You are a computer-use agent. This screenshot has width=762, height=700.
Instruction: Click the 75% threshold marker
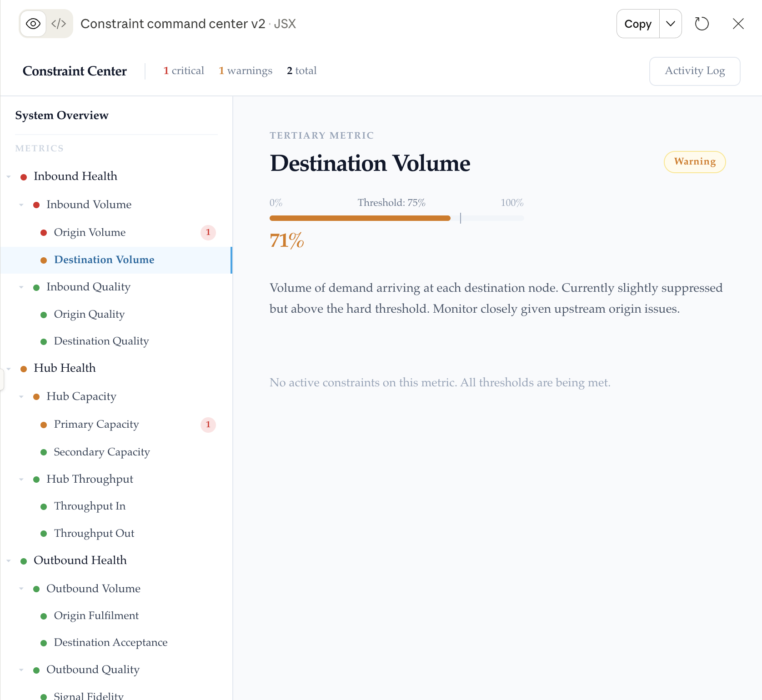tap(461, 218)
